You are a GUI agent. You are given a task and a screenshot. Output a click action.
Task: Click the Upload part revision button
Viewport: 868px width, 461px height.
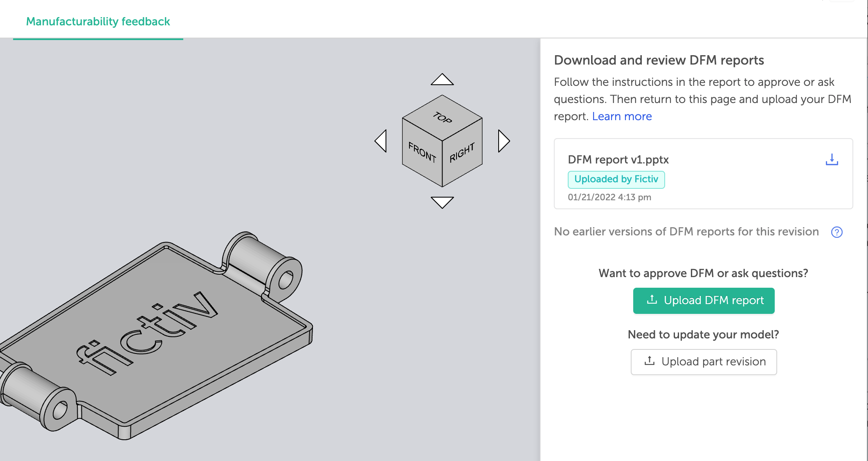(x=704, y=362)
